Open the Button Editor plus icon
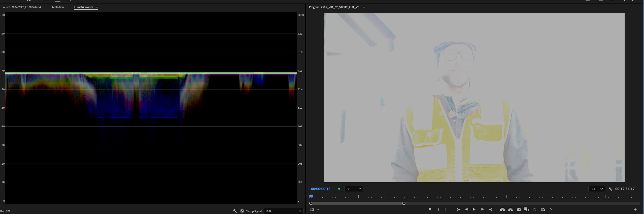 (x=635, y=209)
